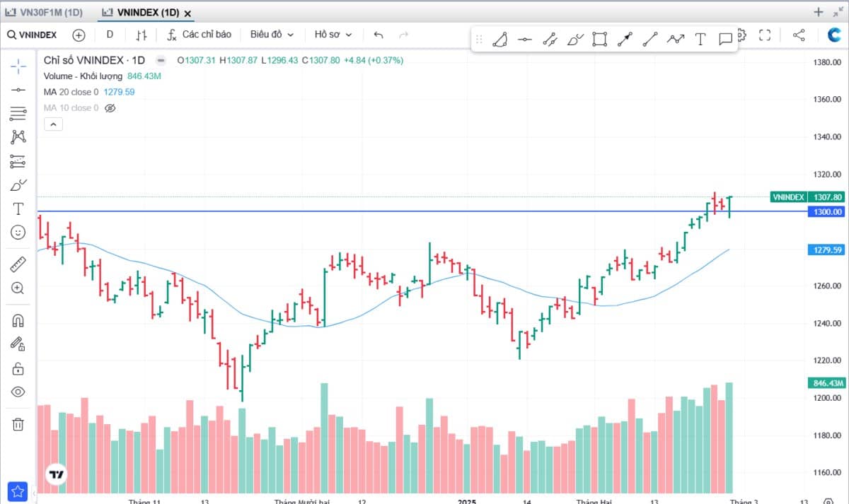Open the Fibonacci tools in left sidebar

pyautogui.click(x=18, y=113)
